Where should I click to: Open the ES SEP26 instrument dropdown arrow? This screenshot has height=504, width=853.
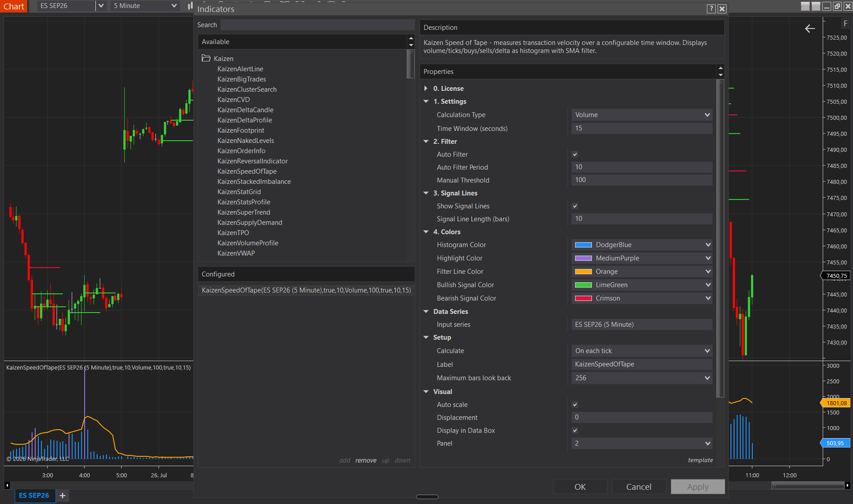(x=101, y=6)
